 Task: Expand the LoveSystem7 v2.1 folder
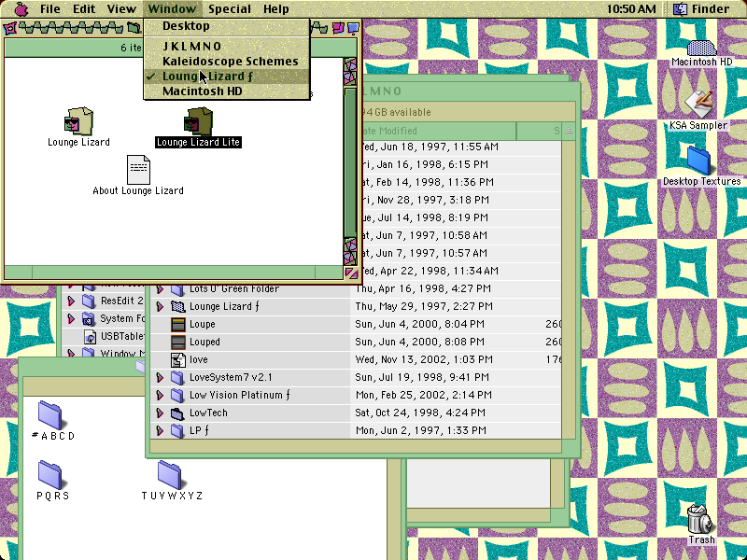160,378
